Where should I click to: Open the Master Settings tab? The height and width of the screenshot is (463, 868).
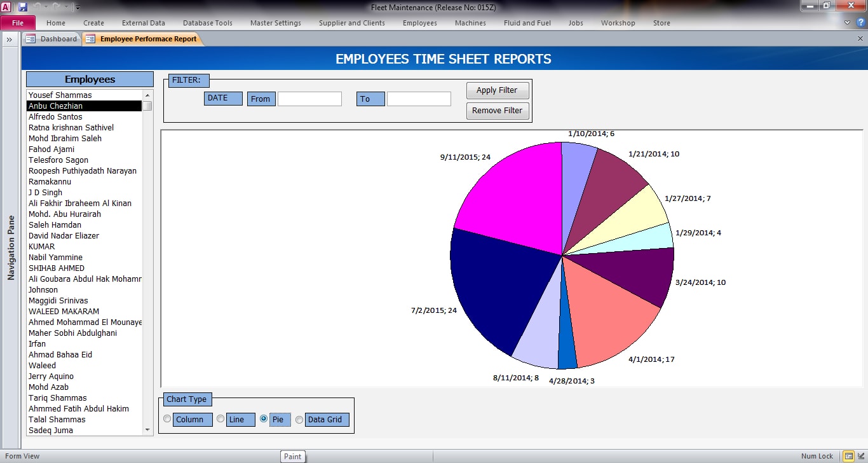pyautogui.click(x=276, y=23)
